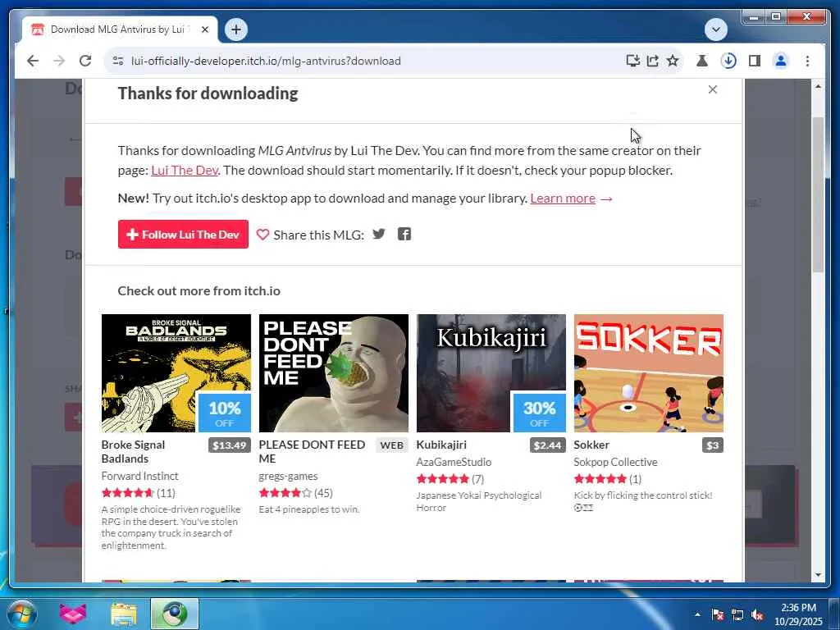Screen dimensions: 840x630
Task: Click the star rating with (45) reviews
Action: [x=295, y=493]
